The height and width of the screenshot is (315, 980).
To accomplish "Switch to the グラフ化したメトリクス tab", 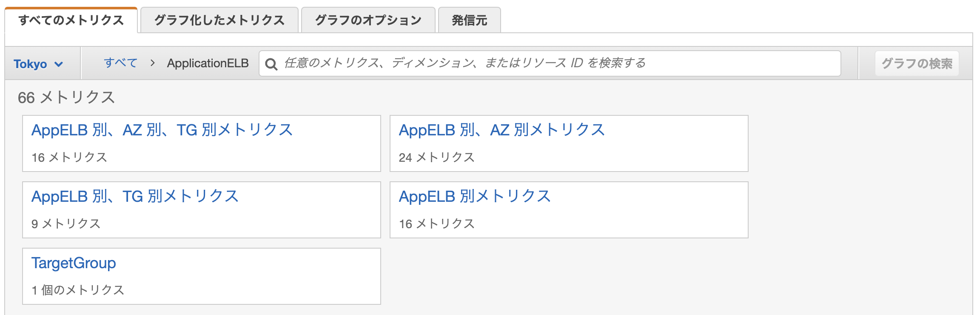I will [x=219, y=20].
